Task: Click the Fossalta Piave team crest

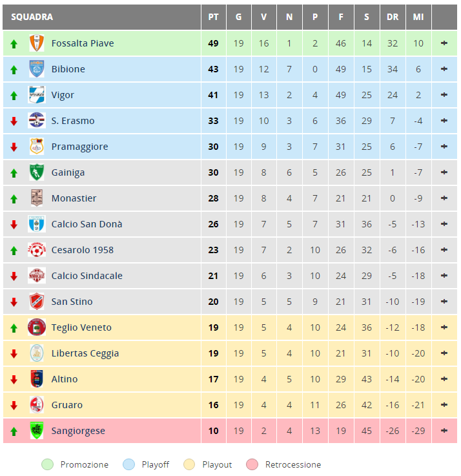Action: pyautogui.click(x=37, y=43)
